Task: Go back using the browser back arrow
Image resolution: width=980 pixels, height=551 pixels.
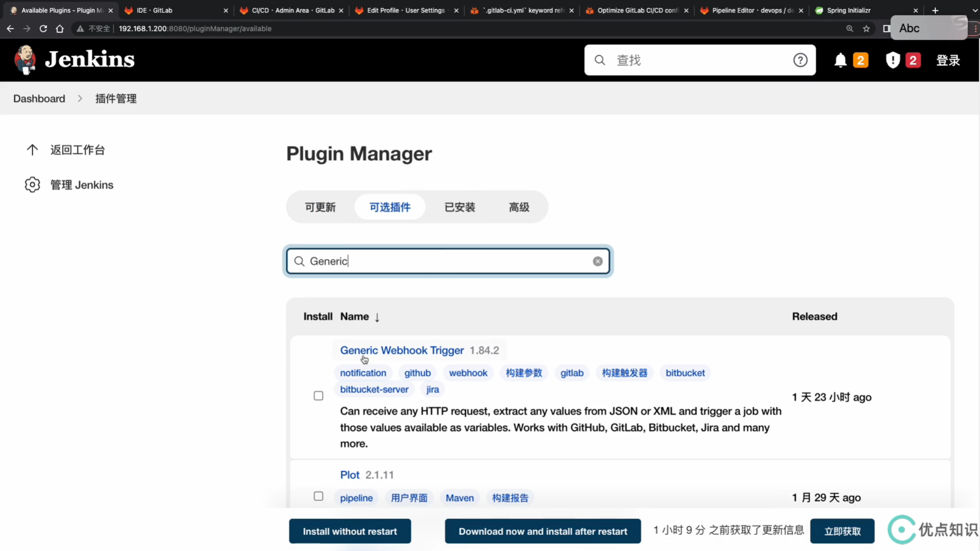Action: pyautogui.click(x=10, y=29)
